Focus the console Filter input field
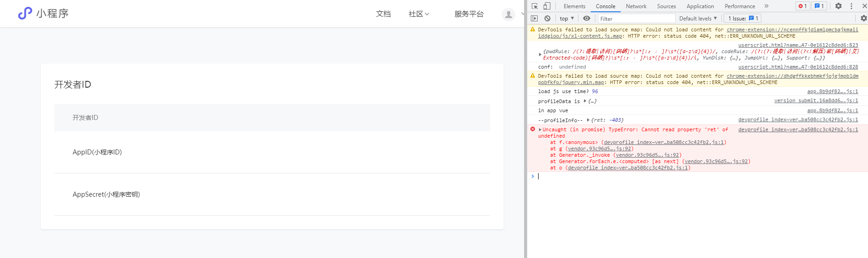The height and width of the screenshot is (258, 868). (637, 19)
